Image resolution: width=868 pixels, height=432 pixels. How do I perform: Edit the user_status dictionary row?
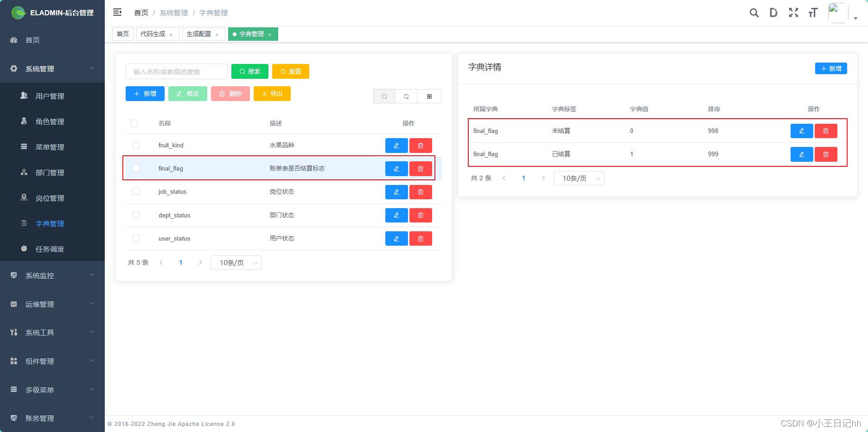click(x=396, y=238)
